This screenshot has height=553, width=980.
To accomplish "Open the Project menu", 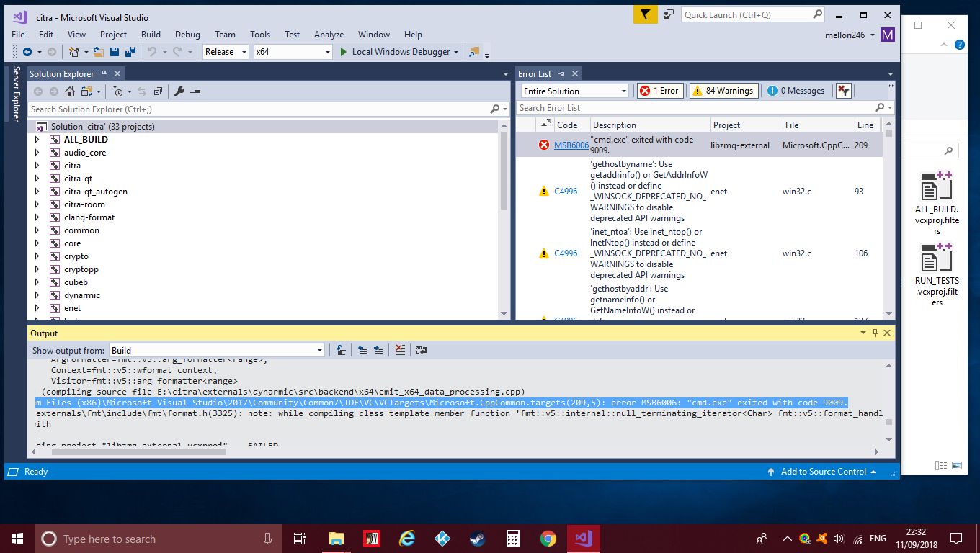I will (x=113, y=34).
